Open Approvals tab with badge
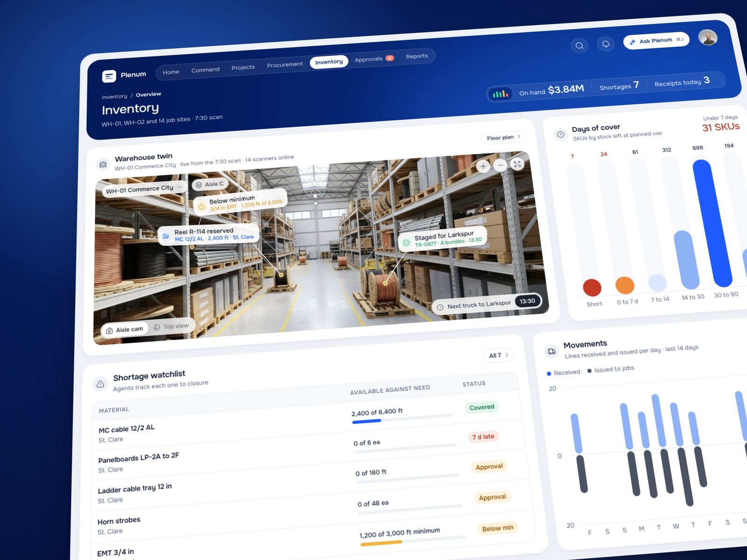Image resolution: width=747 pixels, height=560 pixels. [x=374, y=59]
